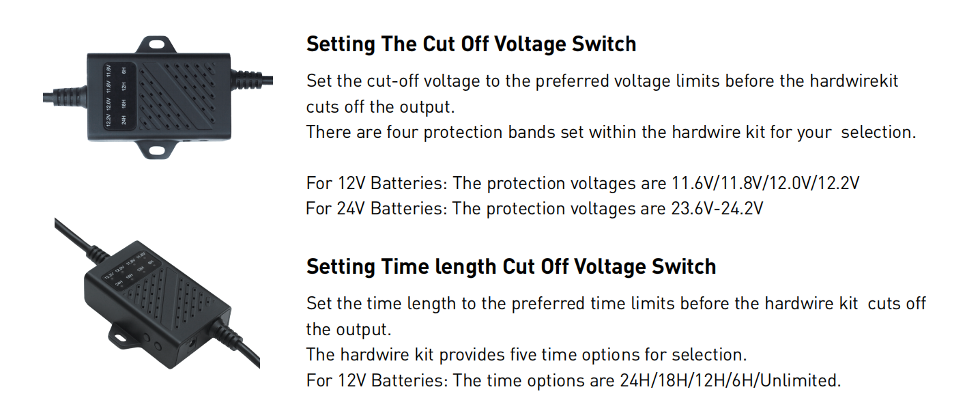Click the bottom angled hardwire kit image
Image resolution: width=980 pixels, height=411 pixels.
pos(157,294)
